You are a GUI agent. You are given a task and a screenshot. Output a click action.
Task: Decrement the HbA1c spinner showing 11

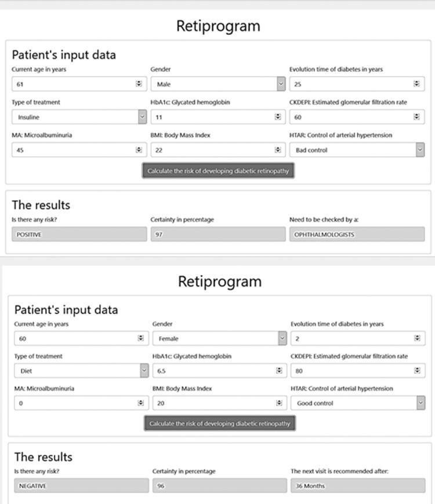click(278, 118)
